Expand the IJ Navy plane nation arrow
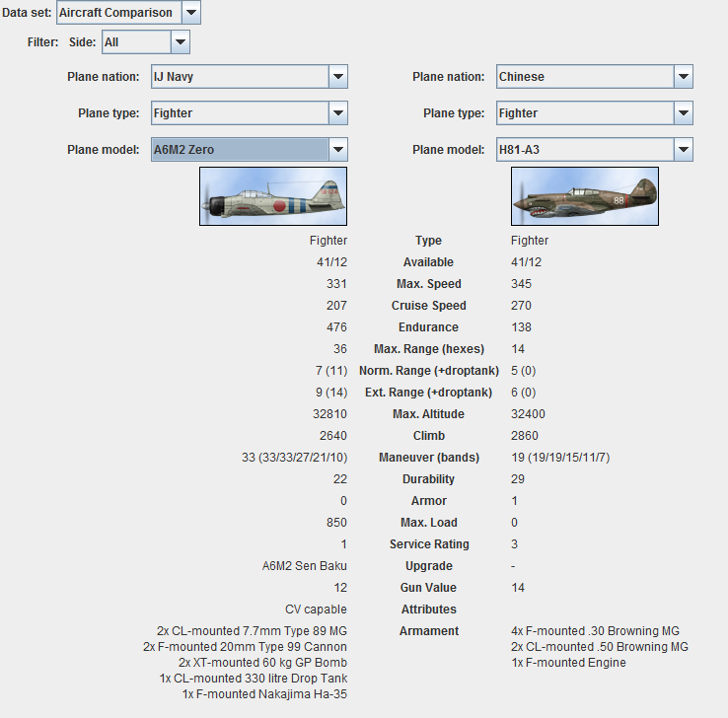The image size is (728, 718). pyautogui.click(x=338, y=77)
